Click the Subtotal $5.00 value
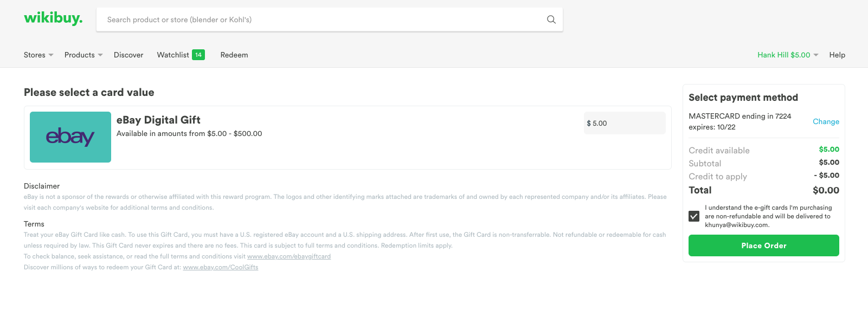 coord(829,163)
